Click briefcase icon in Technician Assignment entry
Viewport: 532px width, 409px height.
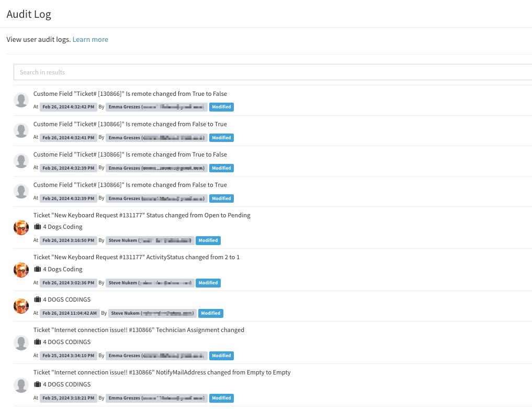coord(37,342)
